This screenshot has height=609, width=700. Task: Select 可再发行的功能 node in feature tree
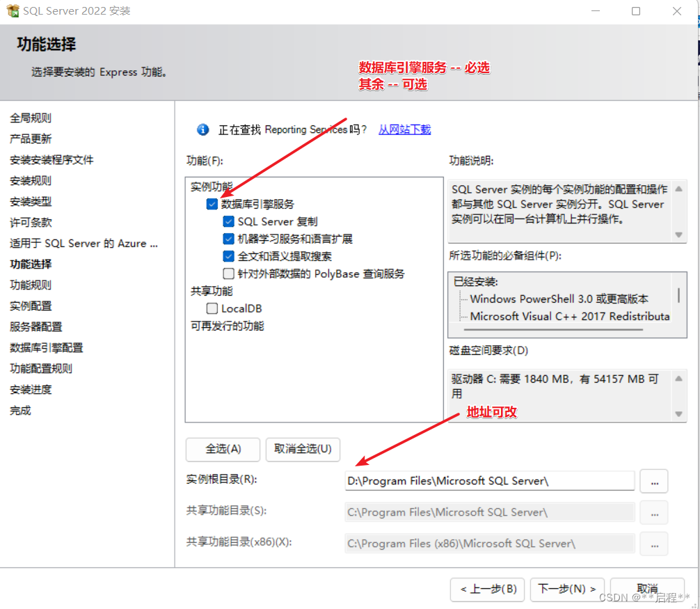(228, 326)
